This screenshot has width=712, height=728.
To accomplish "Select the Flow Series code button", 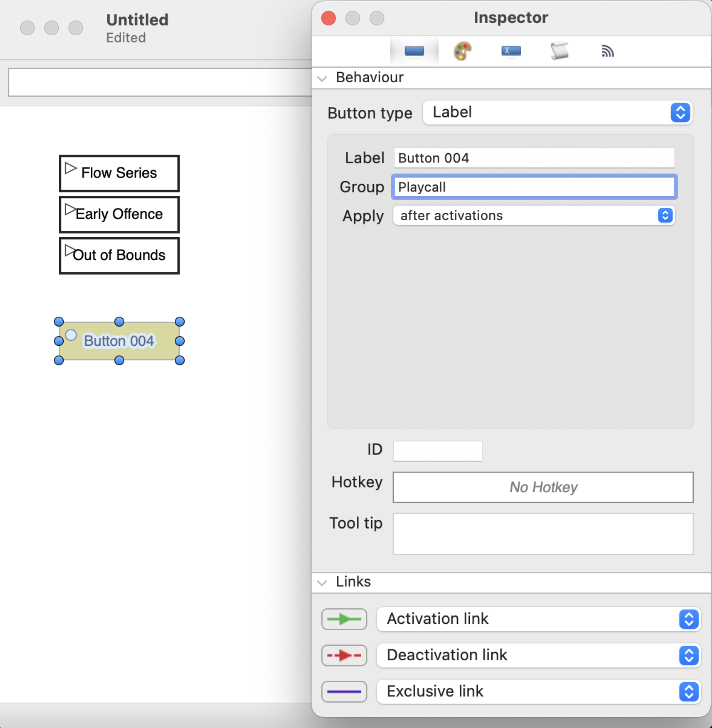I will click(x=119, y=173).
